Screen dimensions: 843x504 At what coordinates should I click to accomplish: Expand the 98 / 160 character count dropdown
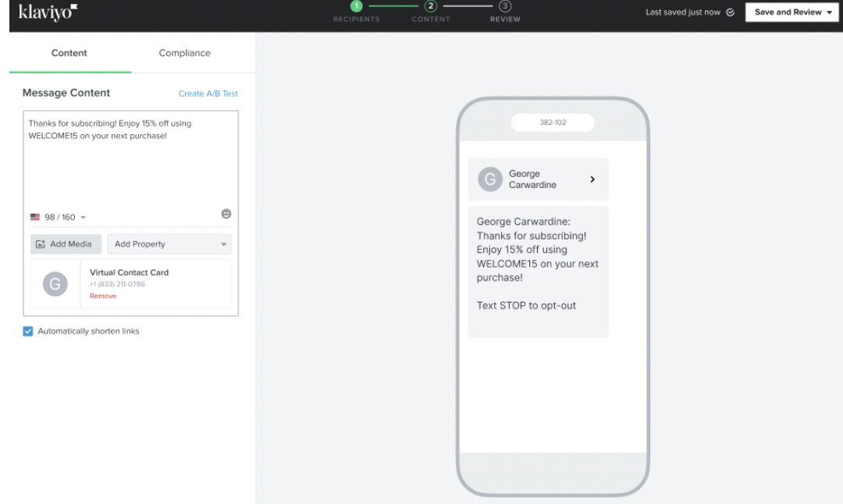pyautogui.click(x=84, y=218)
